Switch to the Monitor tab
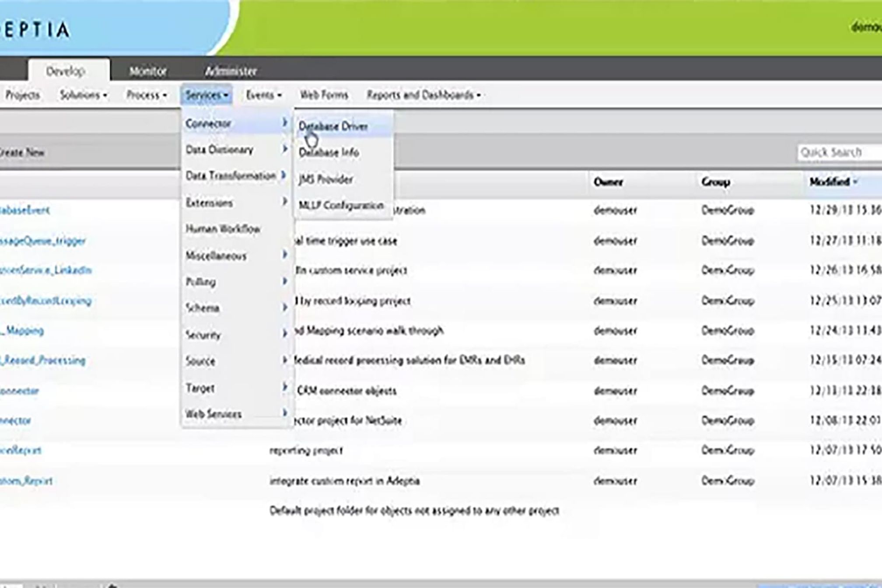The image size is (882, 588). (148, 71)
